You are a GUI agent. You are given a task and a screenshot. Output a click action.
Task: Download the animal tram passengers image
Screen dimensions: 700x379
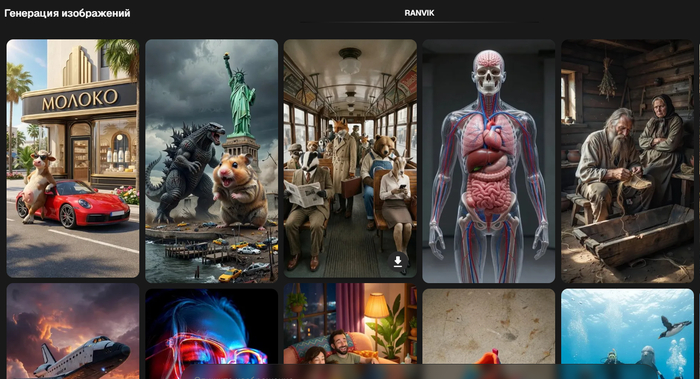tap(398, 261)
